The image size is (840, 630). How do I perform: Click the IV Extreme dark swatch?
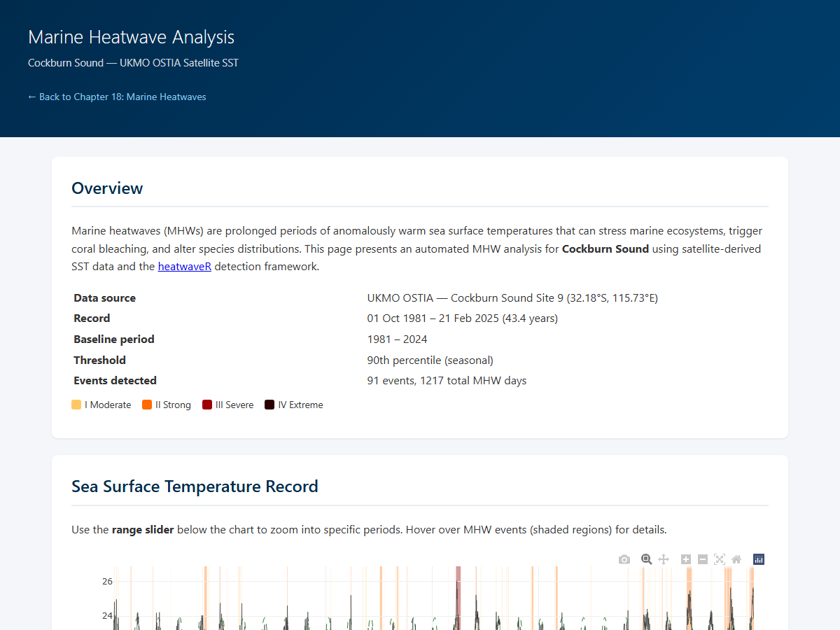coord(269,405)
